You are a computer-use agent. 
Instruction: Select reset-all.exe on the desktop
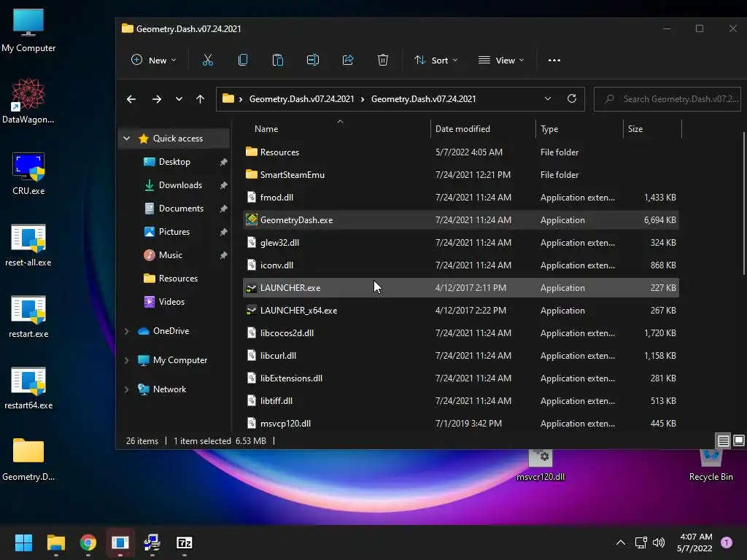[28, 245]
